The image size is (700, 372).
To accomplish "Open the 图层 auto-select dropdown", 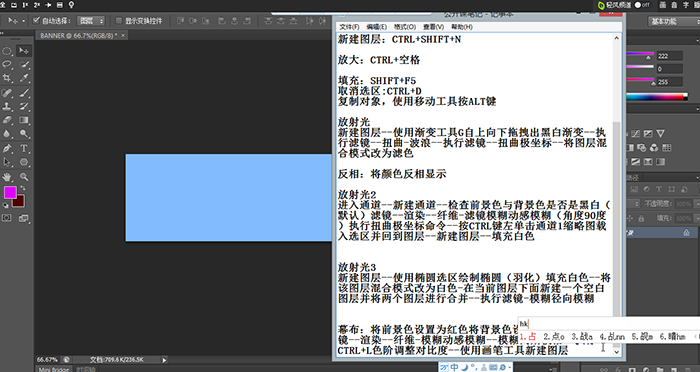I will coord(91,21).
